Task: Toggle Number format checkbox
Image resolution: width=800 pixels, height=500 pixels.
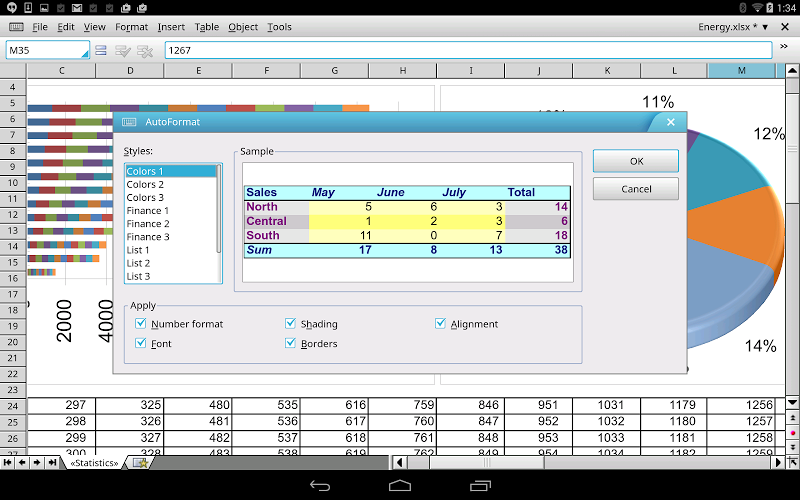Action: (141, 323)
